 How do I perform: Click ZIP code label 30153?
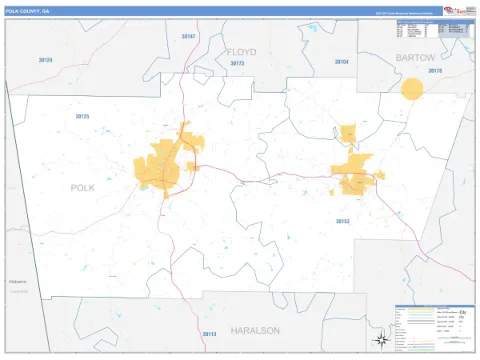point(343,221)
